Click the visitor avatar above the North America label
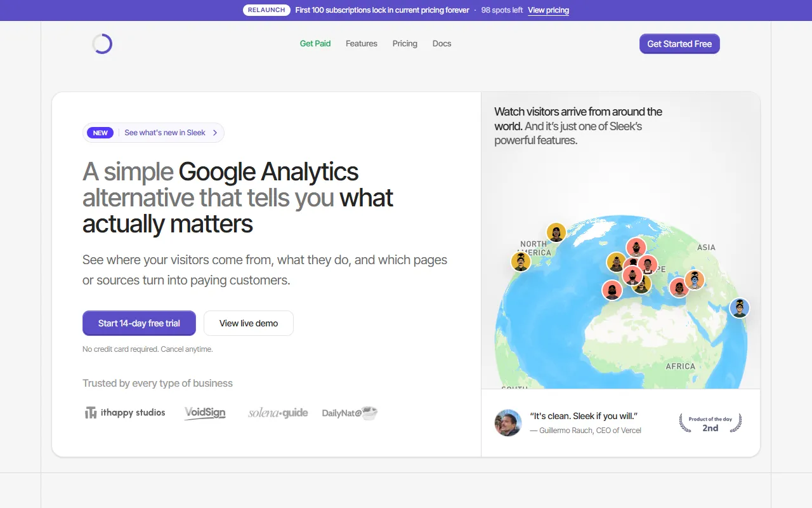Screen dimensions: 812x508 (x=556, y=232)
